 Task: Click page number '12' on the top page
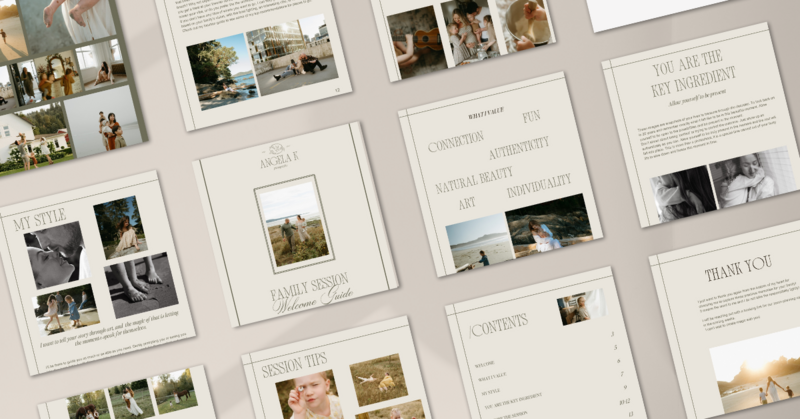point(337,90)
